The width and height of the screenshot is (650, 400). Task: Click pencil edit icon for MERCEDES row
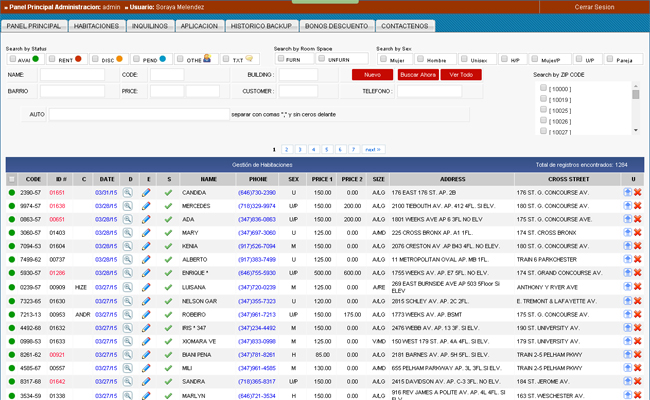point(146,205)
